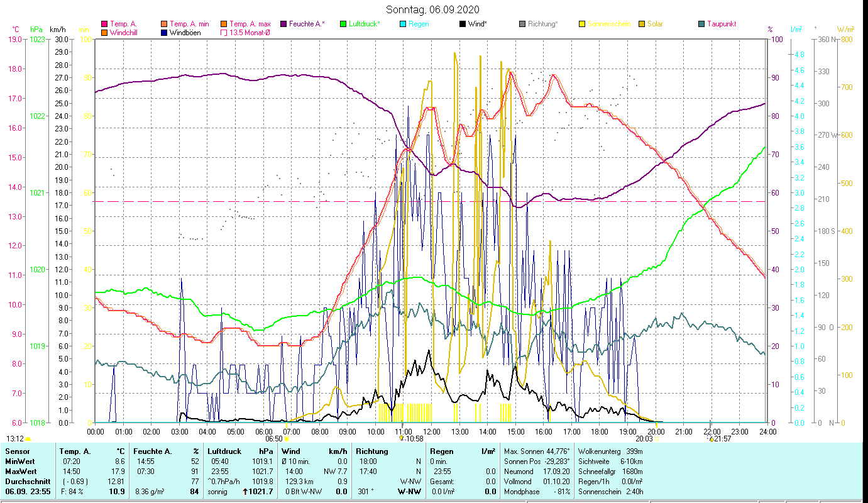Click the wind run value '129.3 km'
This screenshot has height=503, width=868.
pos(299,482)
